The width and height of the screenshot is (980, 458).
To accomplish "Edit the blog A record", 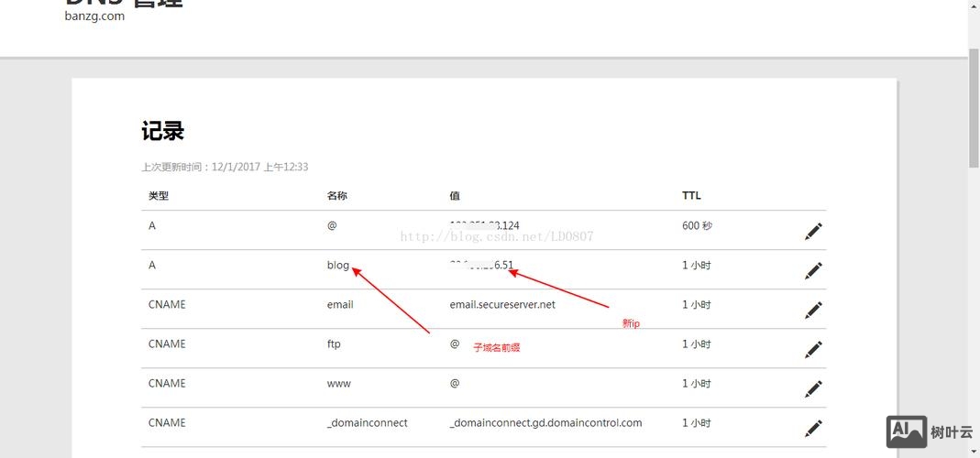I will point(813,271).
